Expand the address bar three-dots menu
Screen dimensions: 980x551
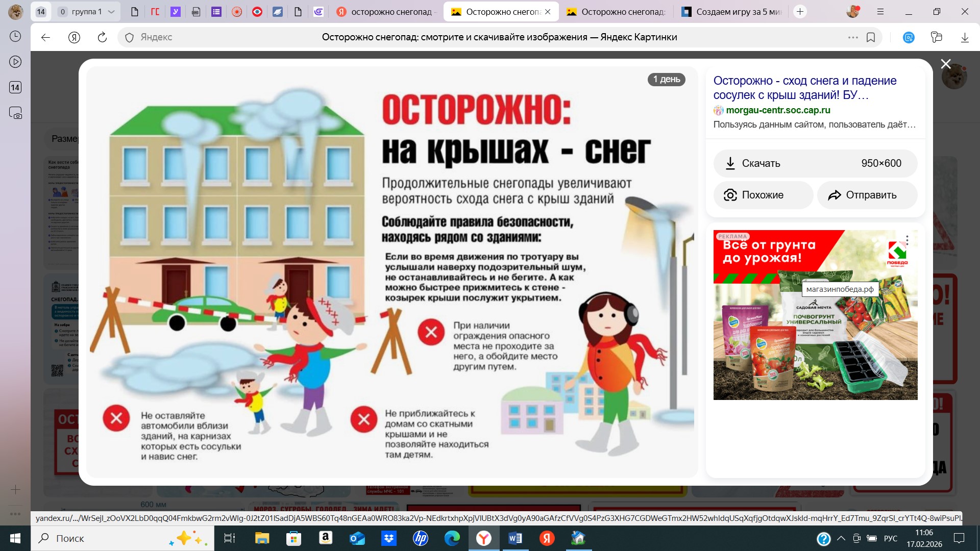click(852, 37)
